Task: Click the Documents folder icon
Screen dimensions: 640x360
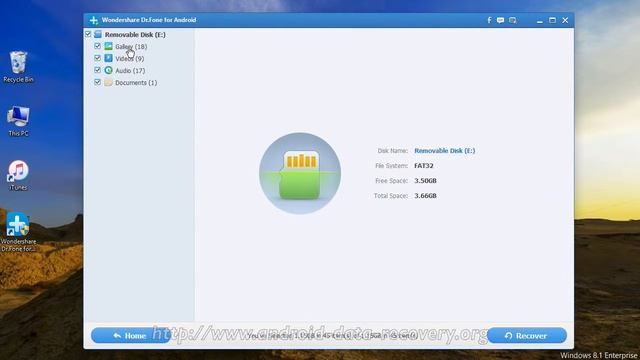Action: (x=108, y=82)
